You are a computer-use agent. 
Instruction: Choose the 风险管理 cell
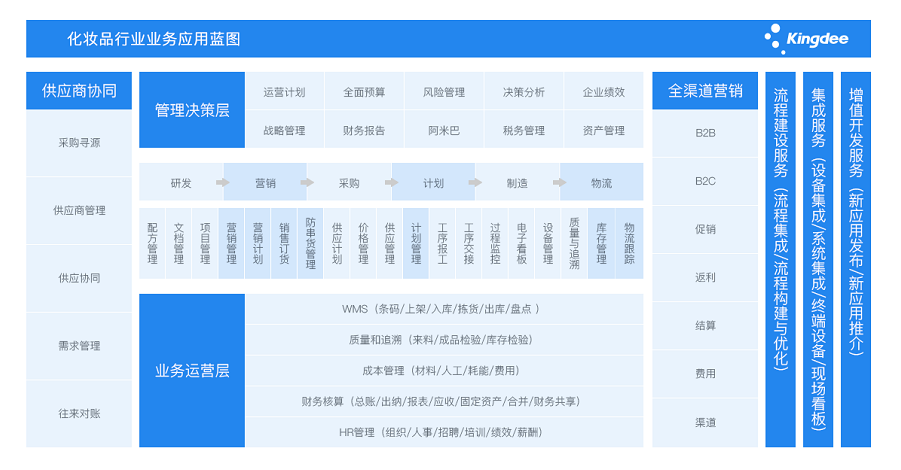[444, 92]
